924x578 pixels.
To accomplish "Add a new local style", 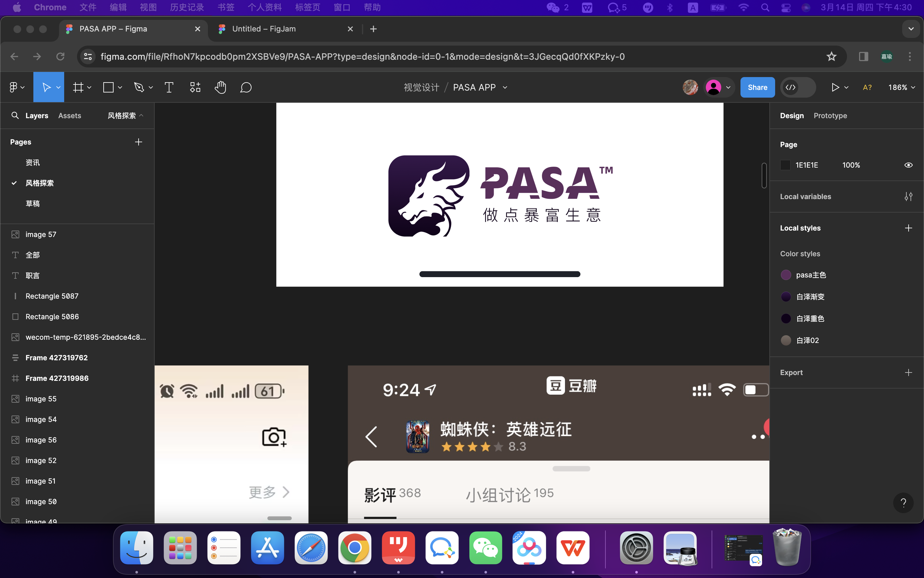I will tap(908, 228).
